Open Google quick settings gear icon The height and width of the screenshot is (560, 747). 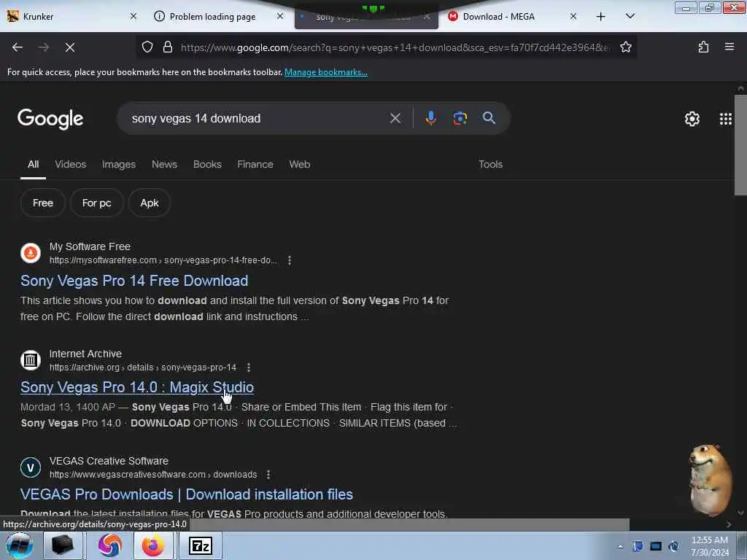click(x=692, y=119)
